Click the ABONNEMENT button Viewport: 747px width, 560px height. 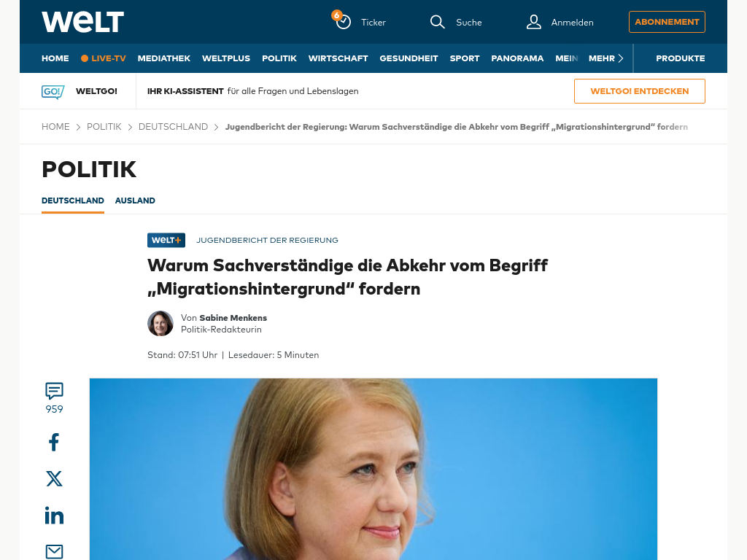coord(667,22)
